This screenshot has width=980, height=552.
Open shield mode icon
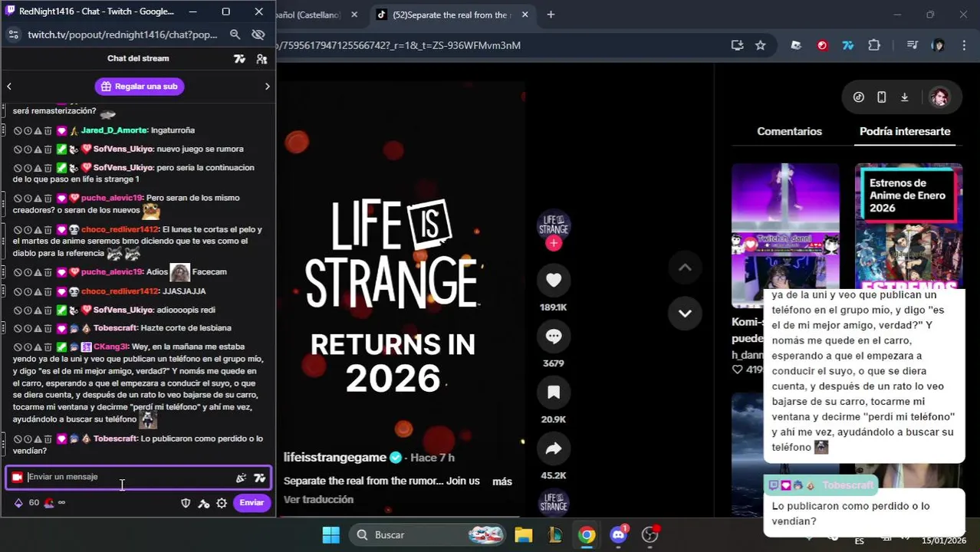pos(185,504)
